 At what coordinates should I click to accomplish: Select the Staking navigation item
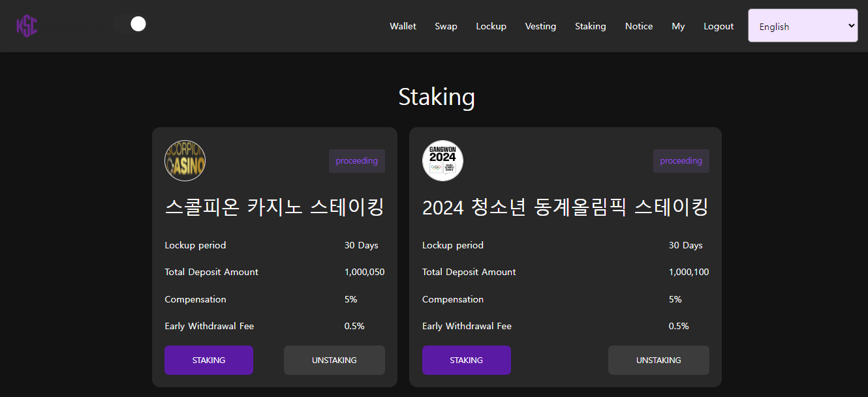click(590, 26)
